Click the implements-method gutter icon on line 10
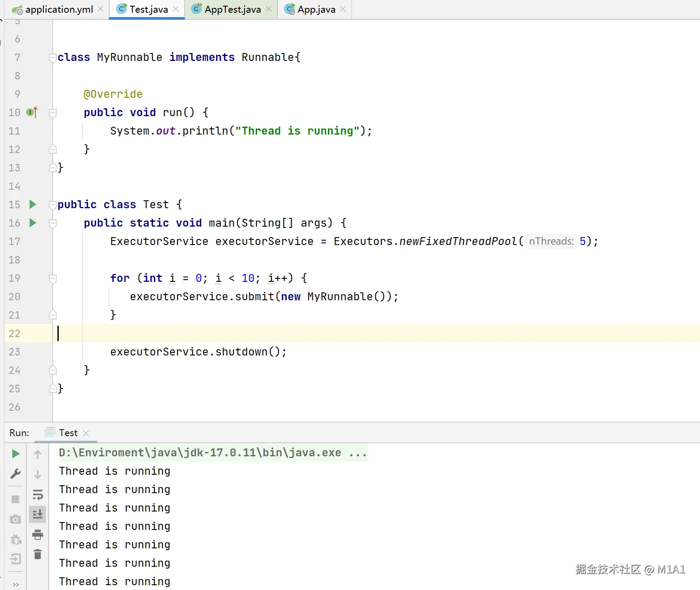 tap(32, 113)
